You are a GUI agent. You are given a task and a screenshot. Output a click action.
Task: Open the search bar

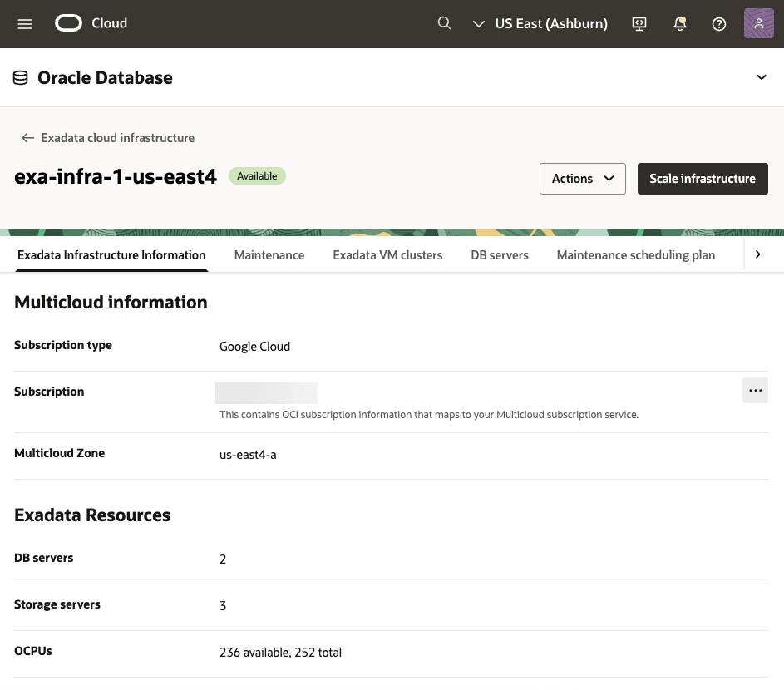pos(444,23)
